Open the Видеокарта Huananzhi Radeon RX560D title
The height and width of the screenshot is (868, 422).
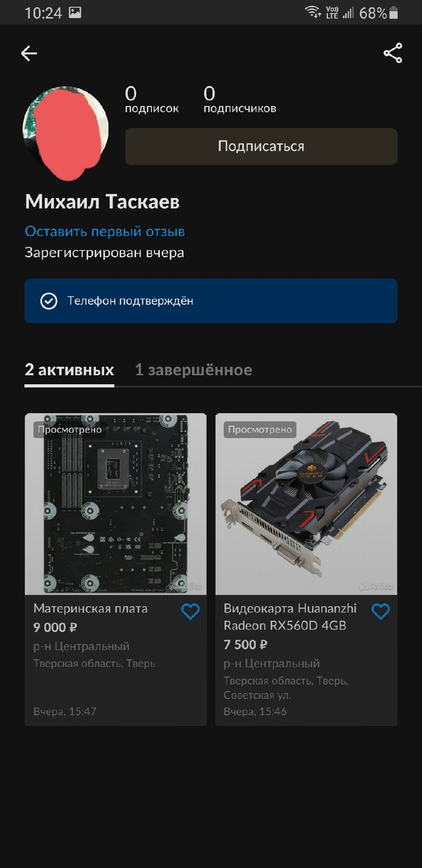(x=290, y=617)
